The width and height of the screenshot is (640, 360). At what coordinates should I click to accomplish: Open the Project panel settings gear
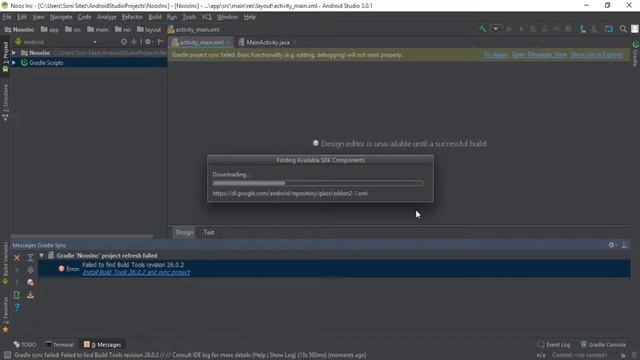148,42
